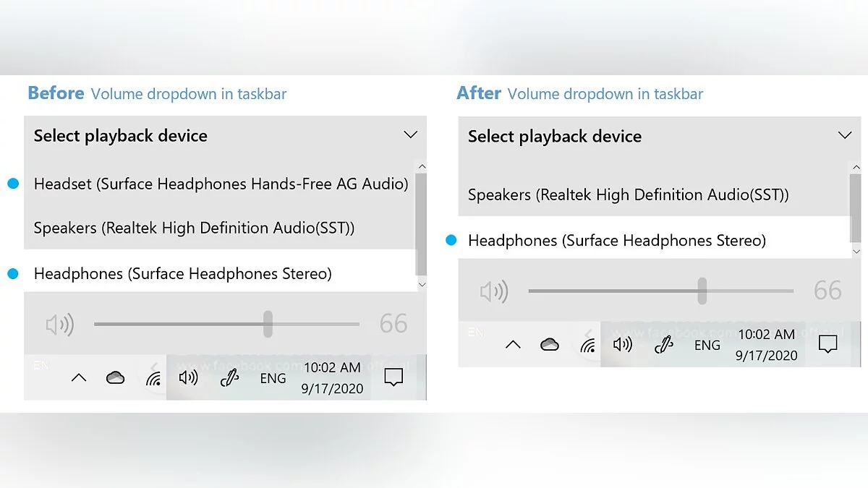Open Wi-Fi network icon in Before taskbar

153,379
